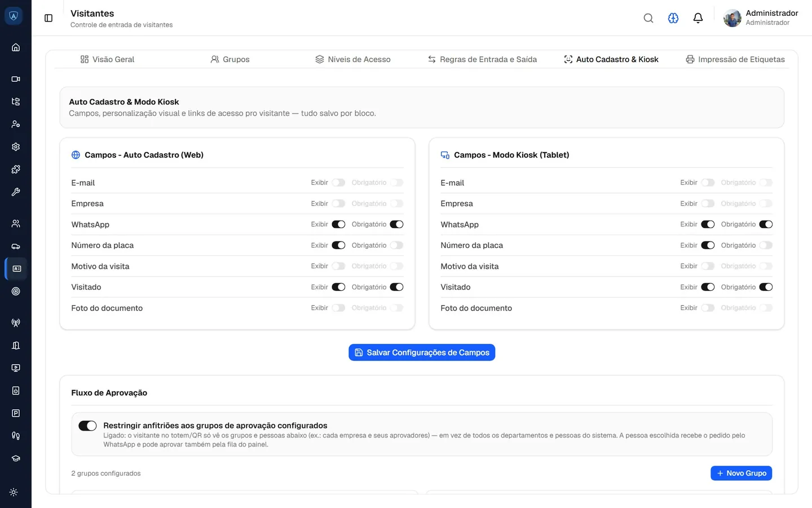Open the Impressão de Etiquetas tab
This screenshot has height=508, width=812.
735,59
